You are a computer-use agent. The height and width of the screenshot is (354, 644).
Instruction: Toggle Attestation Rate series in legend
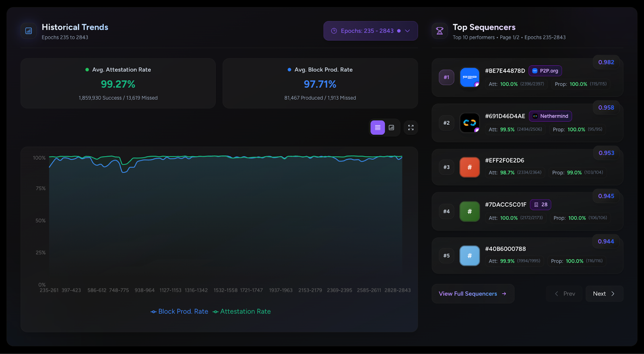[242, 311]
